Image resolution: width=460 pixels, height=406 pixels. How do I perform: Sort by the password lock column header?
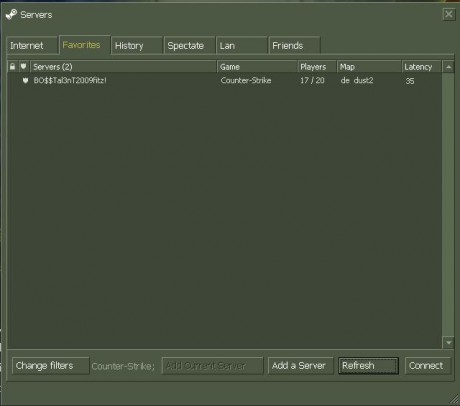[12, 67]
